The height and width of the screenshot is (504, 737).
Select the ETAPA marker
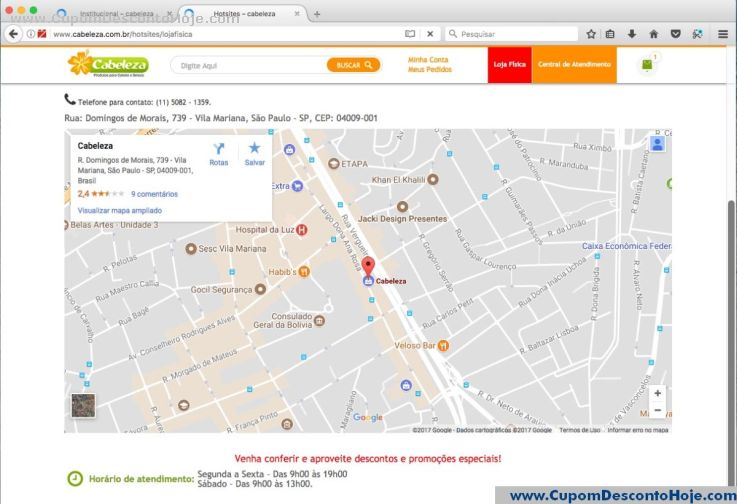coord(334,164)
